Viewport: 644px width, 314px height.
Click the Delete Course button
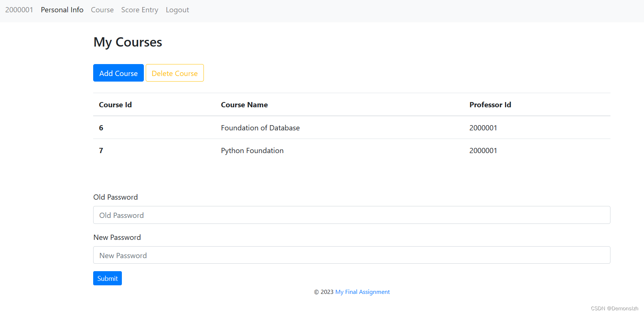tap(174, 73)
